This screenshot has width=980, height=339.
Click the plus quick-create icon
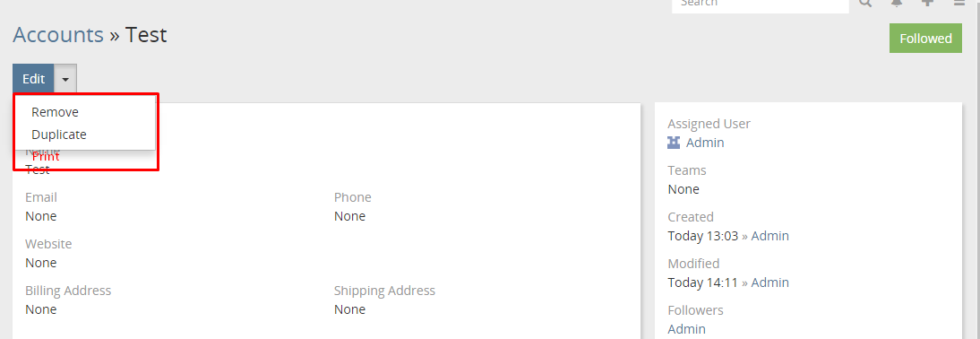927,3
